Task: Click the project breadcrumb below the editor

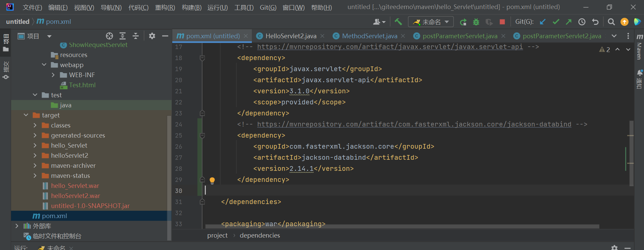Action: (217, 235)
